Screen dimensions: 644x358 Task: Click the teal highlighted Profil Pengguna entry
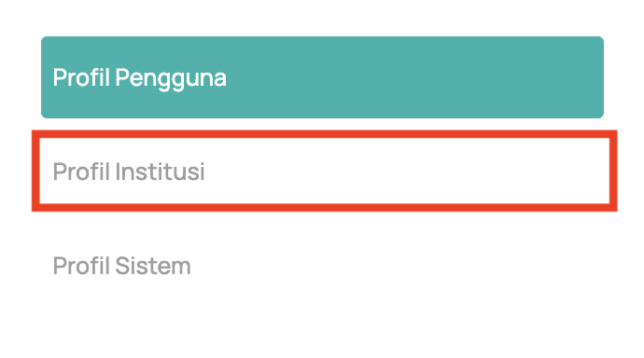tap(322, 77)
